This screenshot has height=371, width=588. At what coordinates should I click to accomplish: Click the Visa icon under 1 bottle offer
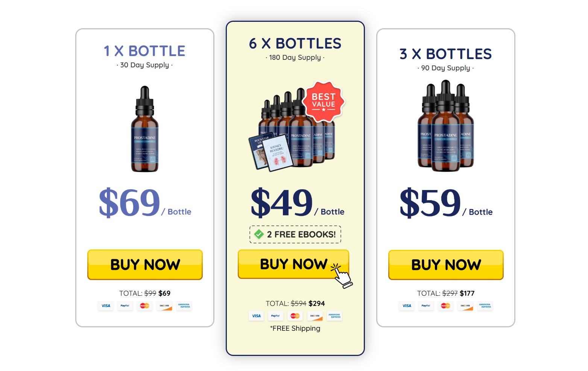click(106, 306)
